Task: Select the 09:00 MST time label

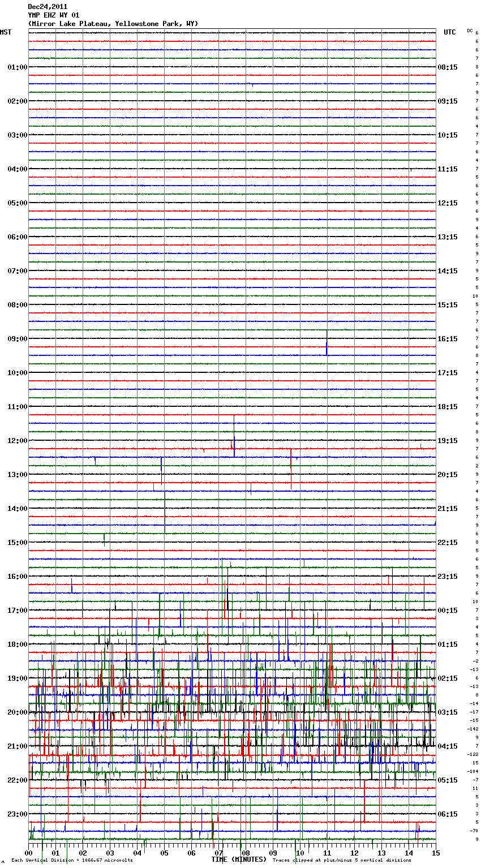Action: click(x=17, y=339)
